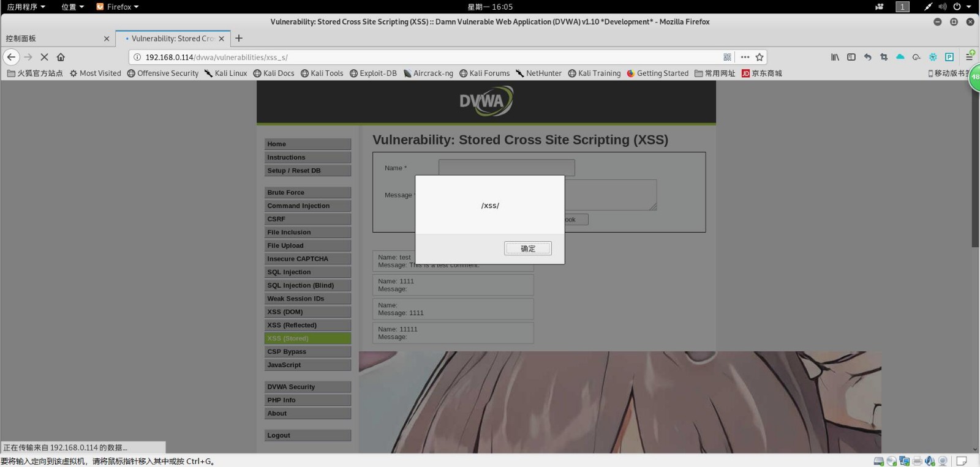Open the PHP Info page

(x=308, y=400)
